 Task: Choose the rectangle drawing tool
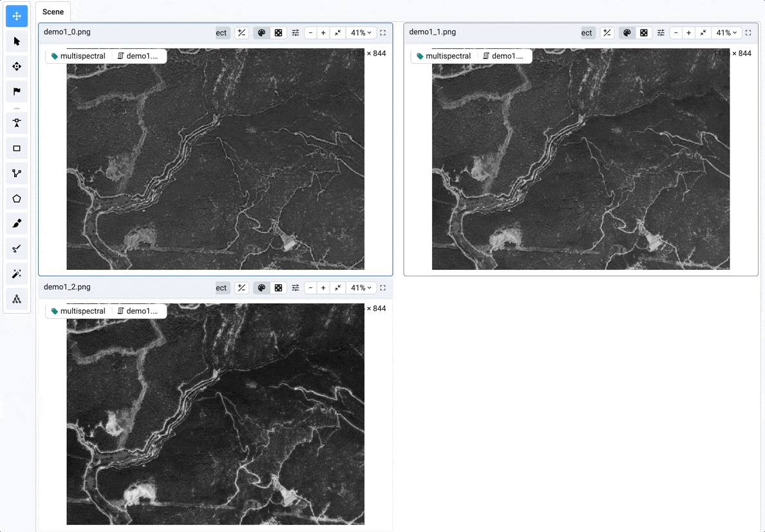coord(17,148)
